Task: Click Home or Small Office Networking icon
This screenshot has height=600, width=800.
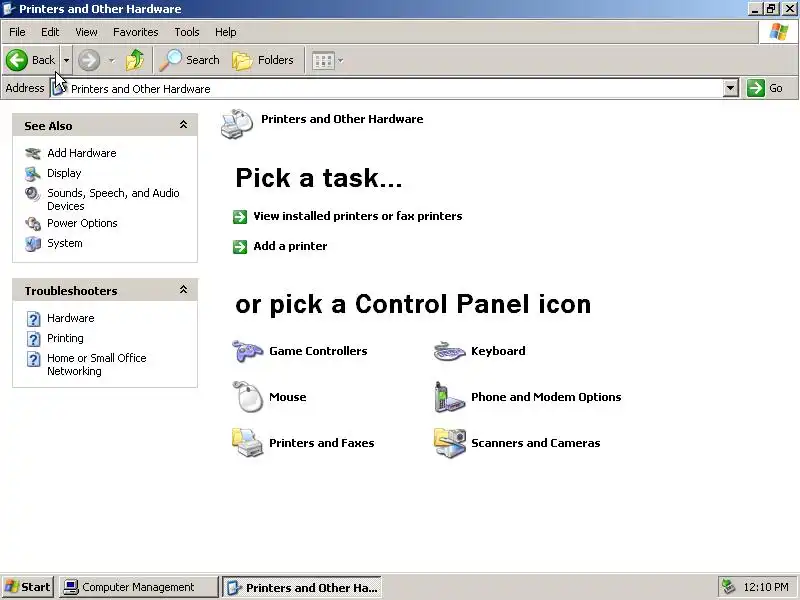Action: coord(33,359)
